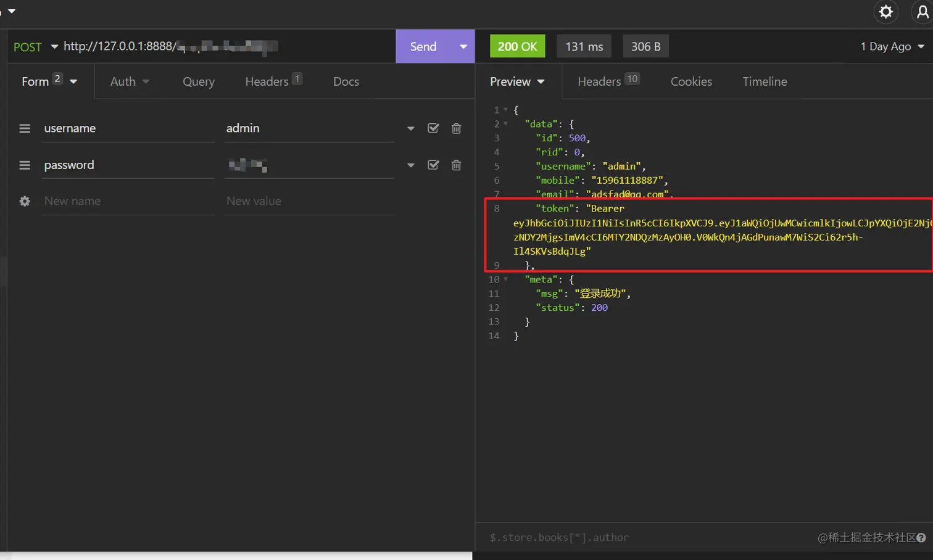Screen dimensions: 933x560
Task: Open the POST method dropdown
Action: point(36,47)
